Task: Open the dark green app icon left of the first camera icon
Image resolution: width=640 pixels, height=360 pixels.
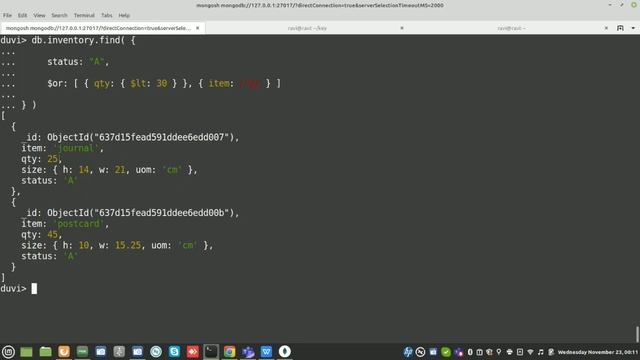Action: pyautogui.click(x=82, y=351)
